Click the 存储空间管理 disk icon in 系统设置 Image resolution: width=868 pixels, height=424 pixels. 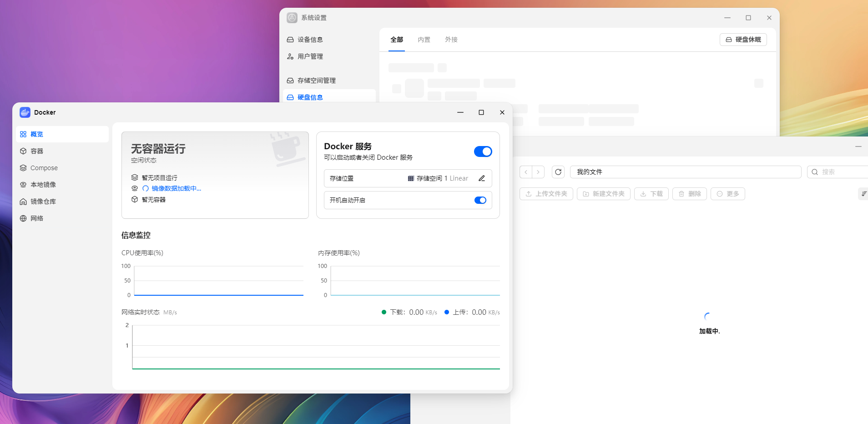click(x=290, y=81)
